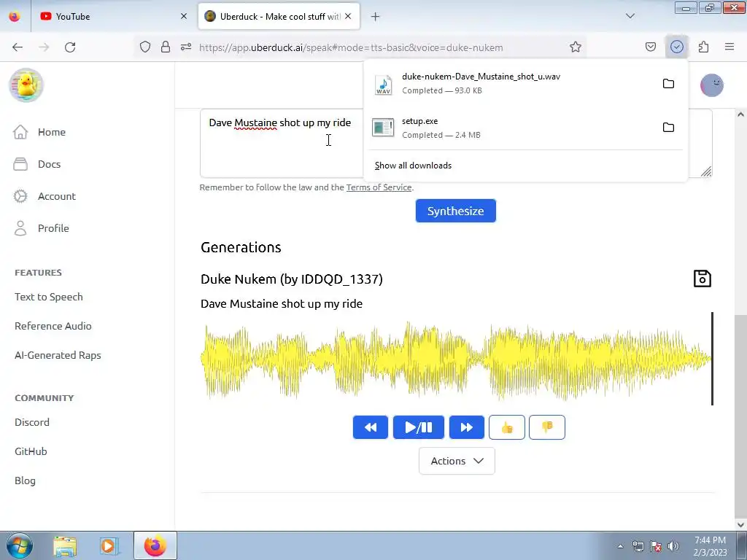The image size is (747, 560).
Task: Open a new browser tab
Action: click(x=376, y=16)
